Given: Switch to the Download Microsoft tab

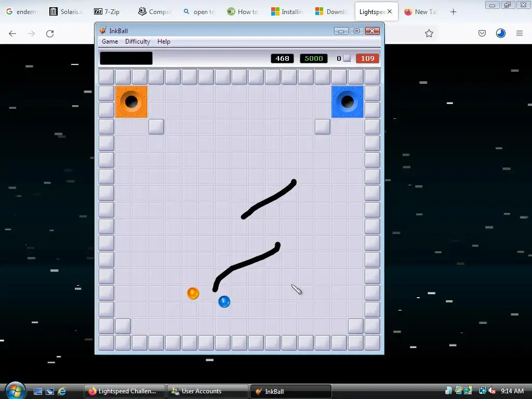Looking at the screenshot, I should (x=331, y=12).
